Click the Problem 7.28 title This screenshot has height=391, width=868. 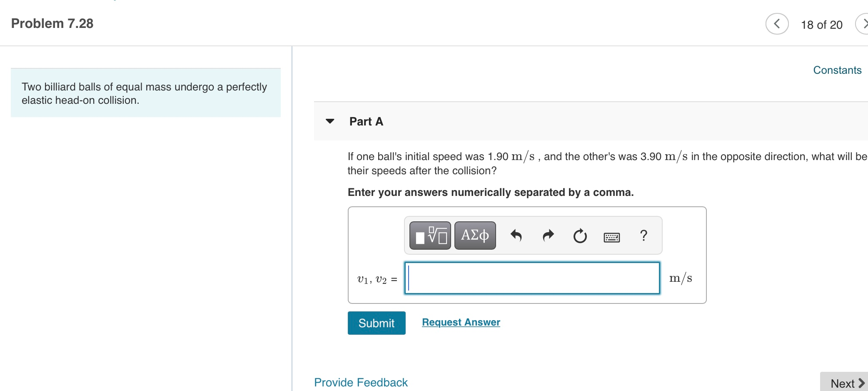(x=52, y=23)
